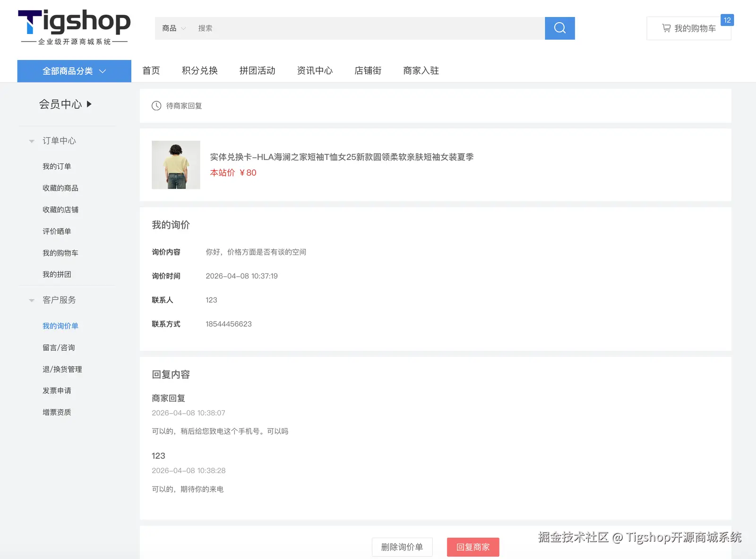Click the status text 待商家回复
Viewport: 756px width, 559px height.
(x=184, y=106)
